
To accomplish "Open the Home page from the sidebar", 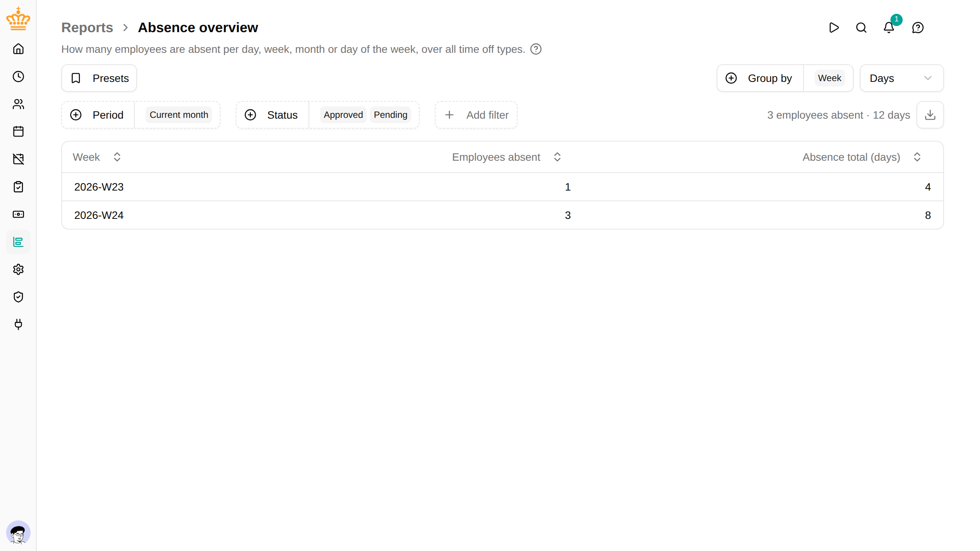I will coord(18,49).
